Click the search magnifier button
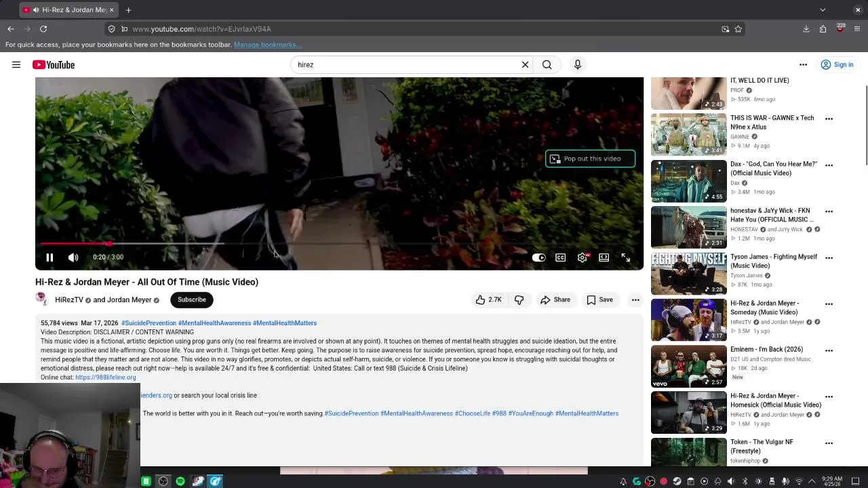 pyautogui.click(x=547, y=64)
